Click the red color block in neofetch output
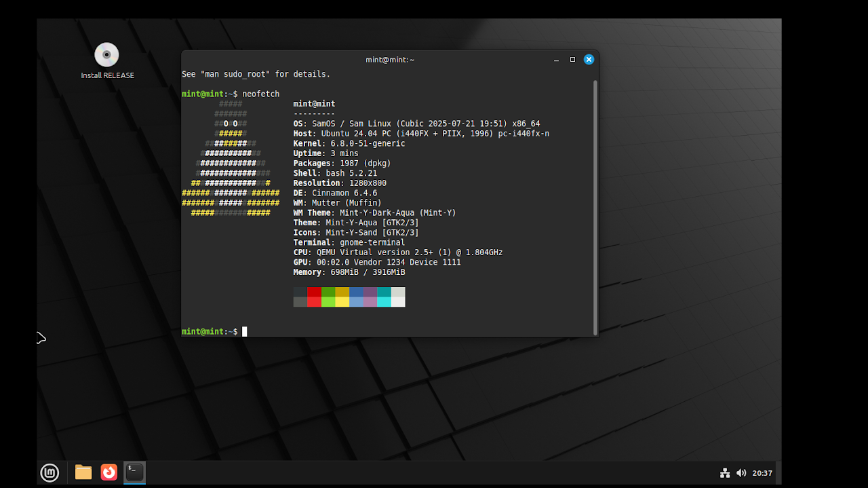The width and height of the screenshot is (868, 488). [x=314, y=292]
